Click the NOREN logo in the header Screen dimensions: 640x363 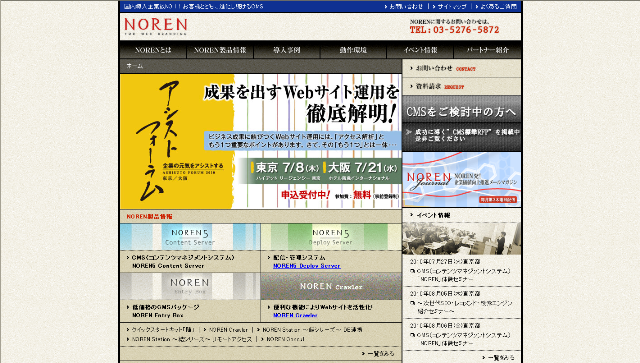pyautogui.click(x=156, y=27)
